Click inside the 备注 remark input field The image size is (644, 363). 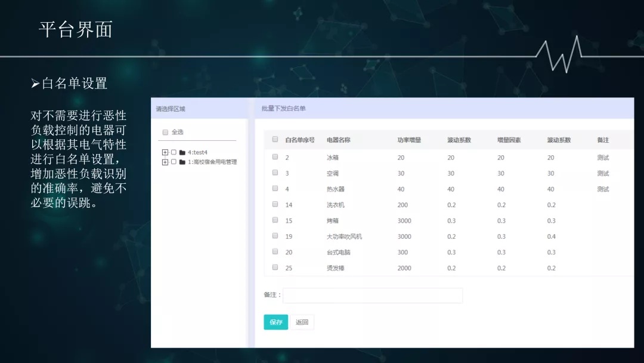[x=373, y=295]
